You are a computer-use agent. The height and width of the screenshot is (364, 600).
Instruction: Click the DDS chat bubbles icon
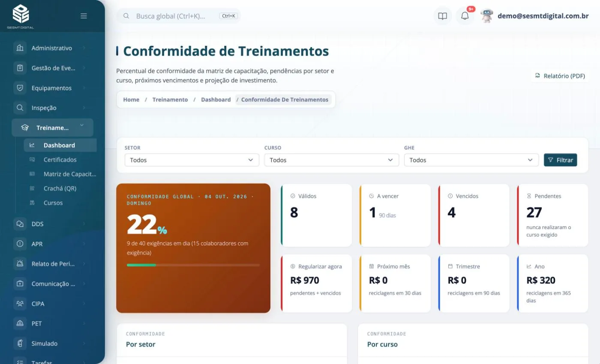click(x=20, y=224)
